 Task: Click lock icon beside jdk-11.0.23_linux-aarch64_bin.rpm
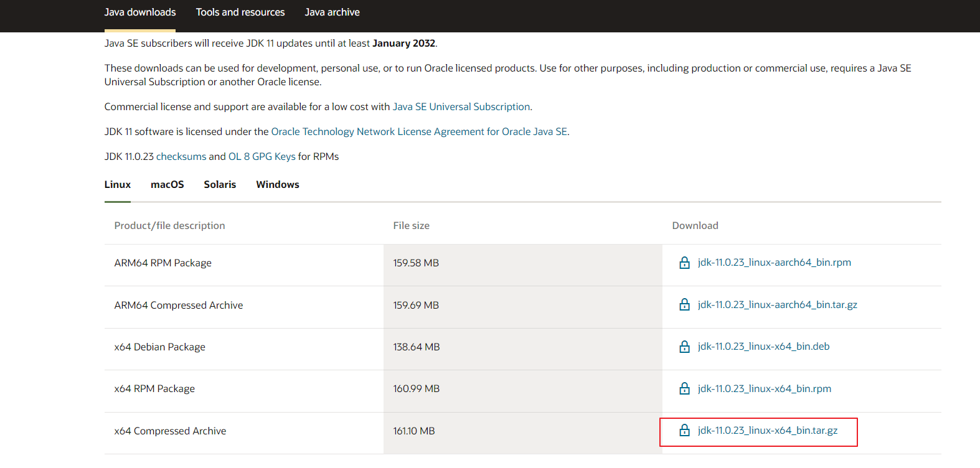pyautogui.click(x=684, y=263)
